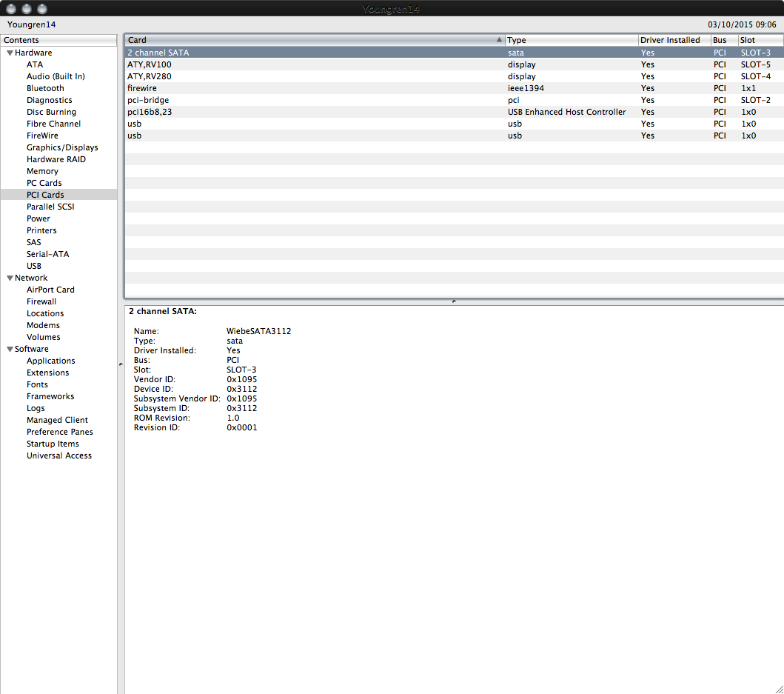Viewport: 784px width, 694px height.
Task: Click the USB Enhanced Host Controller cell
Action: point(566,112)
